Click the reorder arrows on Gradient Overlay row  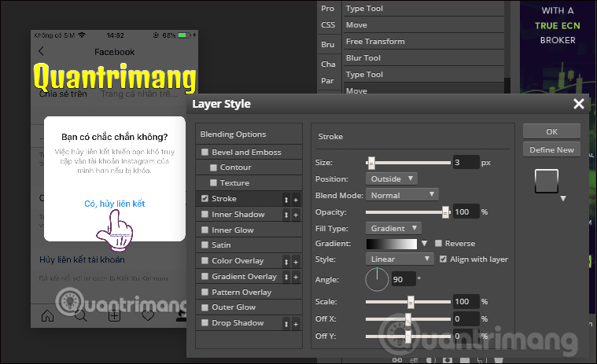[286, 278]
